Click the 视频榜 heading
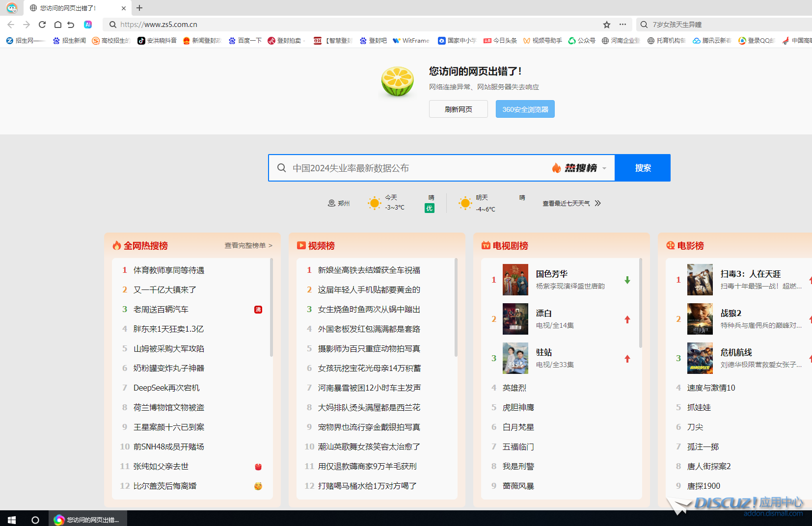This screenshot has width=812, height=526. pyautogui.click(x=322, y=246)
